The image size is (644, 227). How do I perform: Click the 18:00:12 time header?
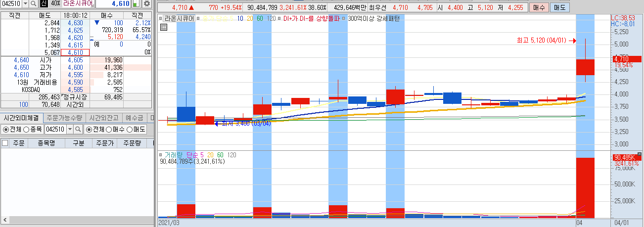click(75, 16)
